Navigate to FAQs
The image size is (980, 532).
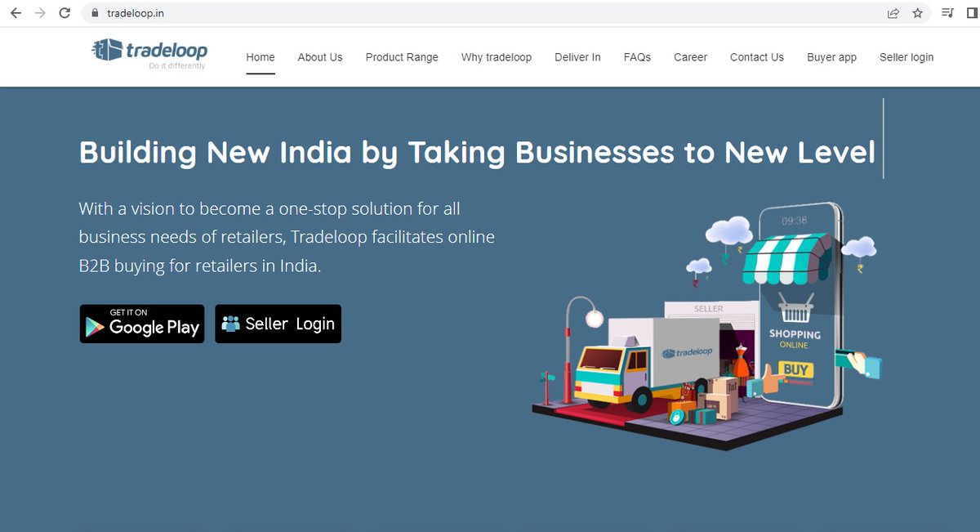(x=637, y=57)
